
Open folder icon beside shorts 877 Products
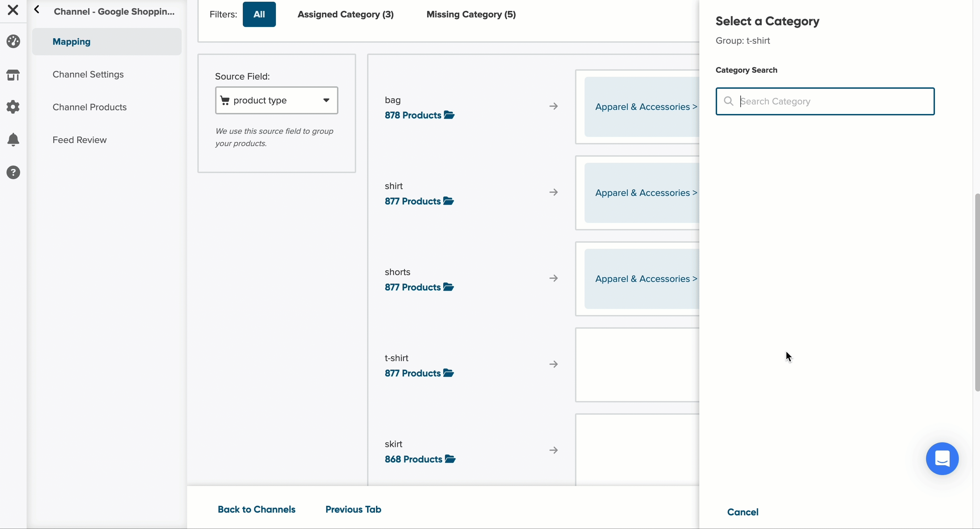(449, 287)
